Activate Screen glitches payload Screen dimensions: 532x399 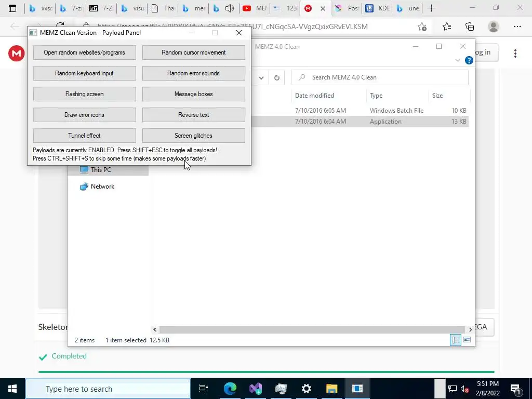(x=193, y=136)
